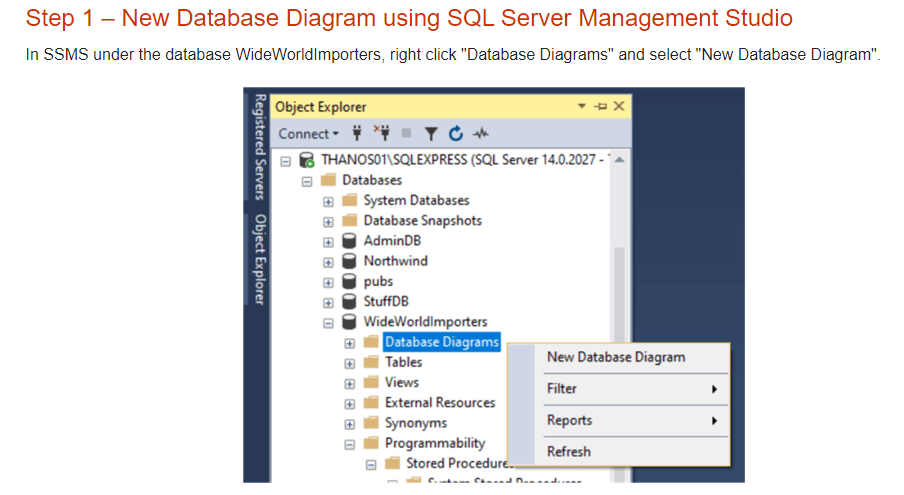The image size is (904, 495).
Task: Click the AdminDB database cylinder icon
Action: [x=349, y=241]
